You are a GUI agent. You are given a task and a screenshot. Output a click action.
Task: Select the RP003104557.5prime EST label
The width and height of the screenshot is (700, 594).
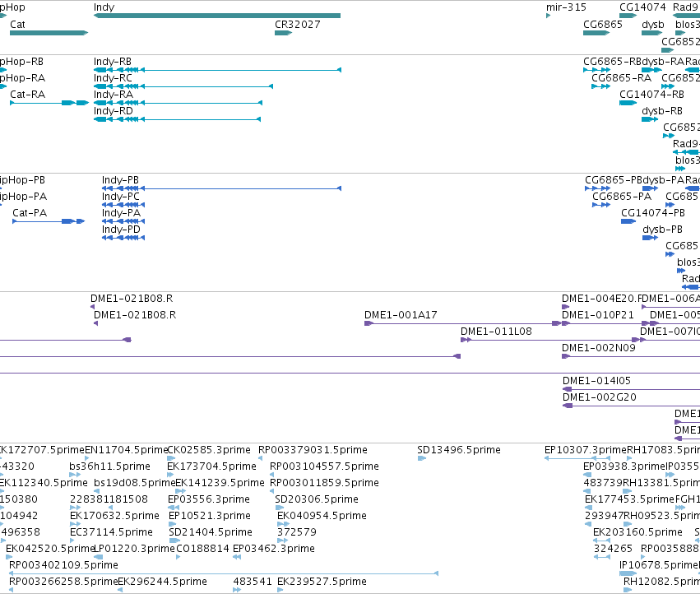tap(325, 466)
